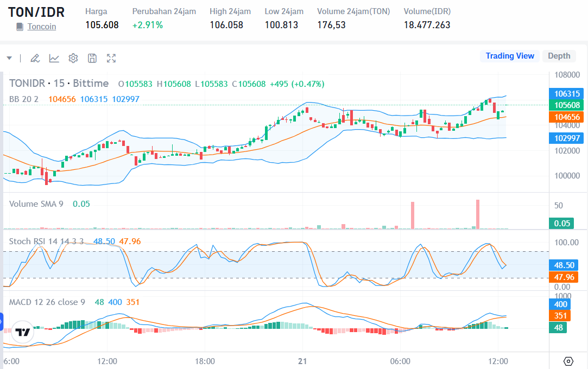Expand the left side panel arrow

tap(1, 321)
